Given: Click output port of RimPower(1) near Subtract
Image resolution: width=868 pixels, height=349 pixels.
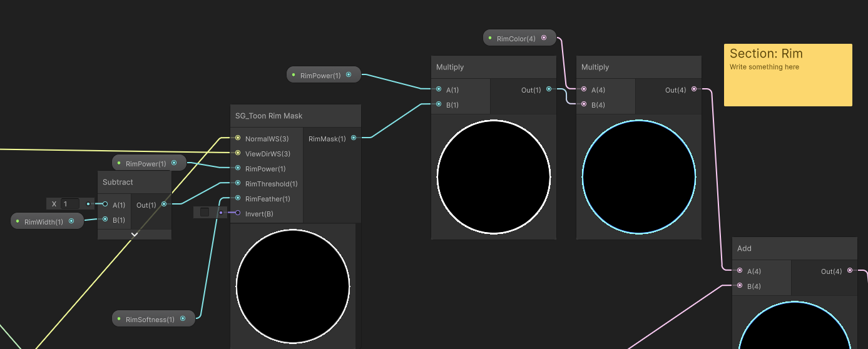Looking at the screenshot, I should pos(174,163).
